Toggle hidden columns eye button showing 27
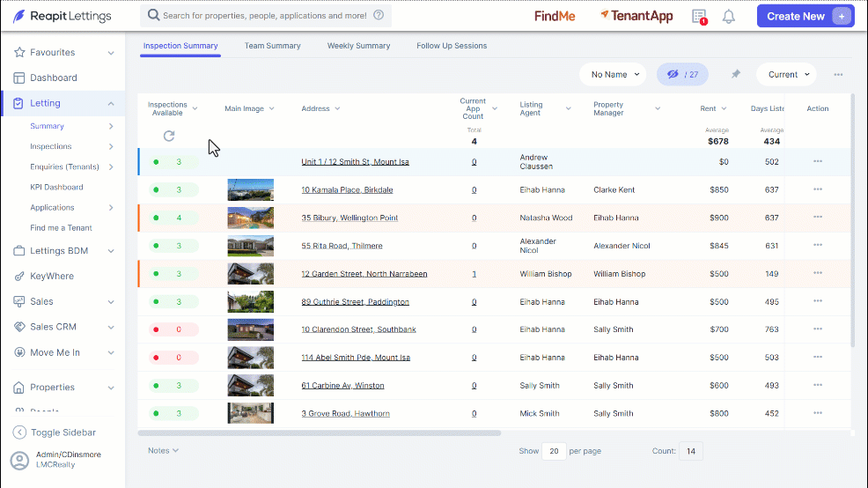Image resolution: width=868 pixels, height=488 pixels. pyautogui.click(x=682, y=74)
